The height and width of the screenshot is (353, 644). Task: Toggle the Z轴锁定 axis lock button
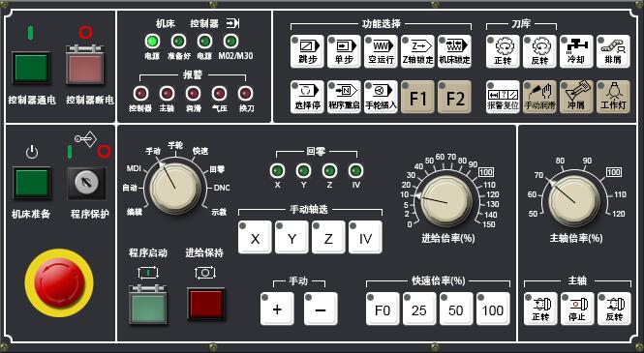coord(417,51)
